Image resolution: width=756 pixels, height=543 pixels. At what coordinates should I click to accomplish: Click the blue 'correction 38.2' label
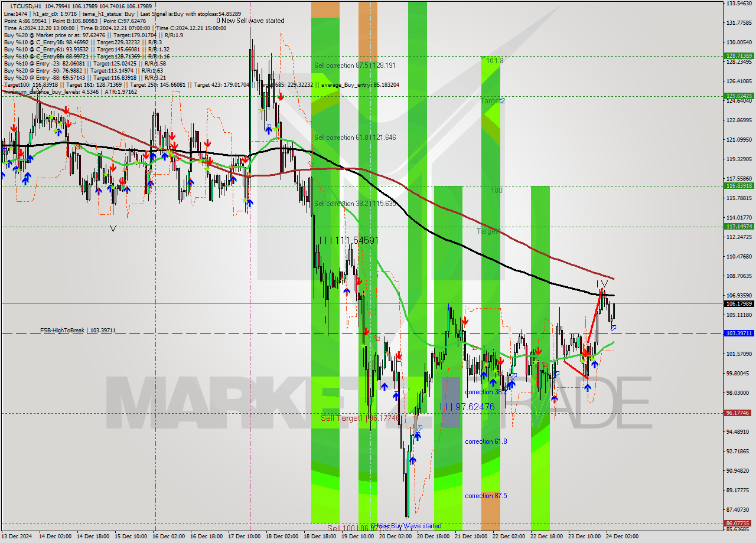click(485, 392)
